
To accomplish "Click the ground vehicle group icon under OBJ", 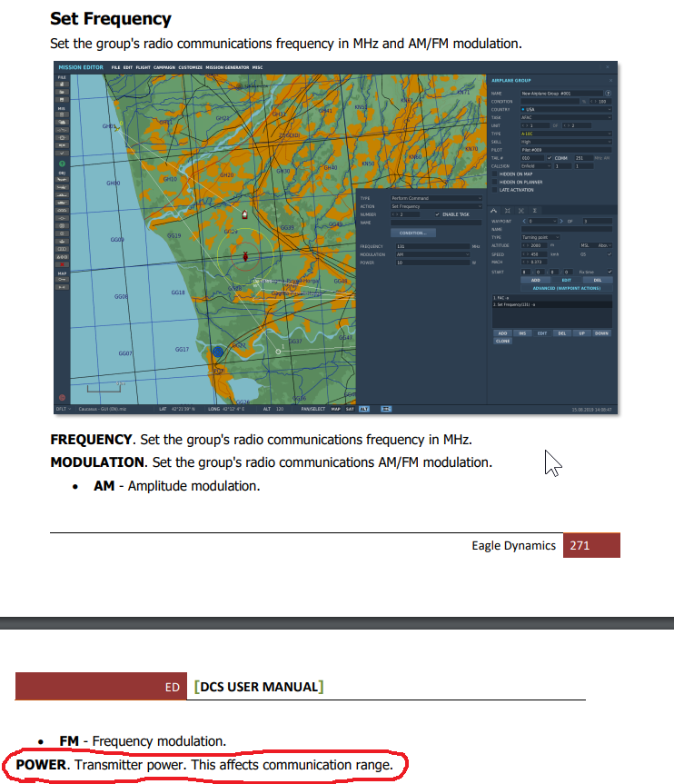I will click(62, 203).
